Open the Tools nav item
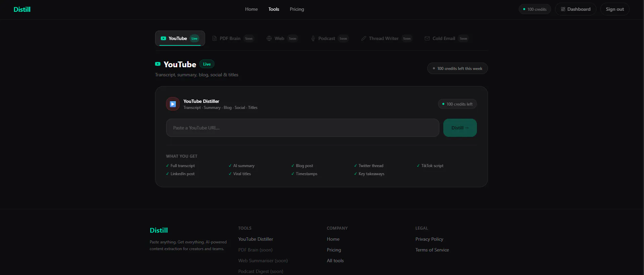 coord(274,9)
